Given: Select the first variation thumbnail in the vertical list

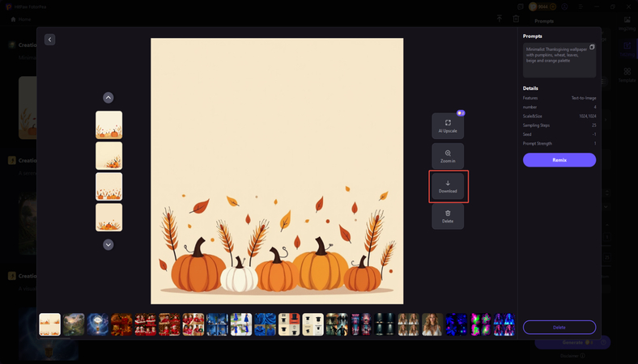Looking at the screenshot, I should click(x=108, y=125).
